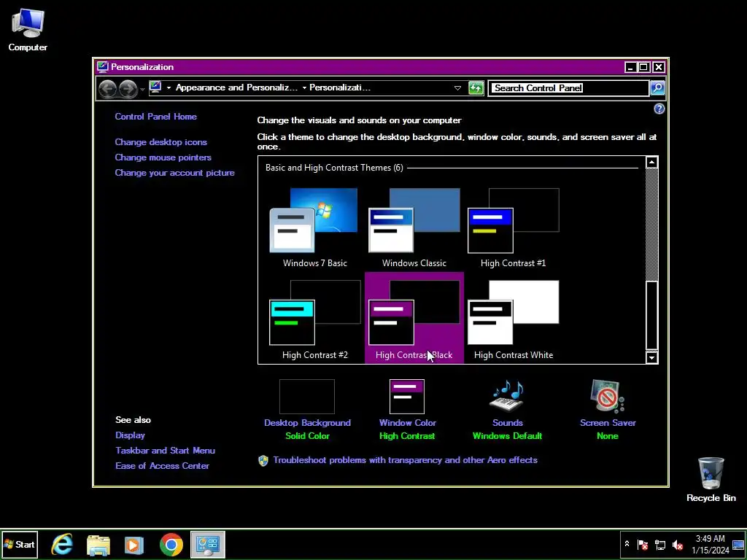747x560 pixels.
Task: Expand the Control Panel root breadcrumb arrow
Action: click(x=169, y=88)
